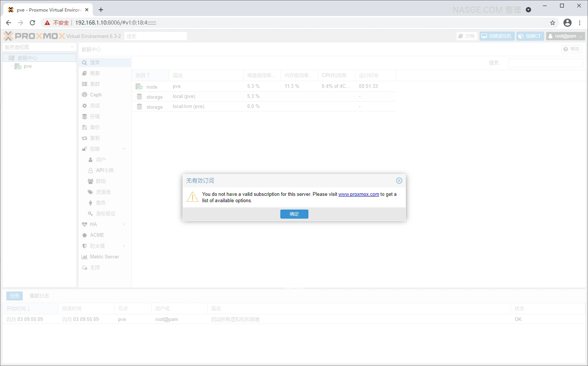Open the Chrome profile avatar

coord(568,23)
